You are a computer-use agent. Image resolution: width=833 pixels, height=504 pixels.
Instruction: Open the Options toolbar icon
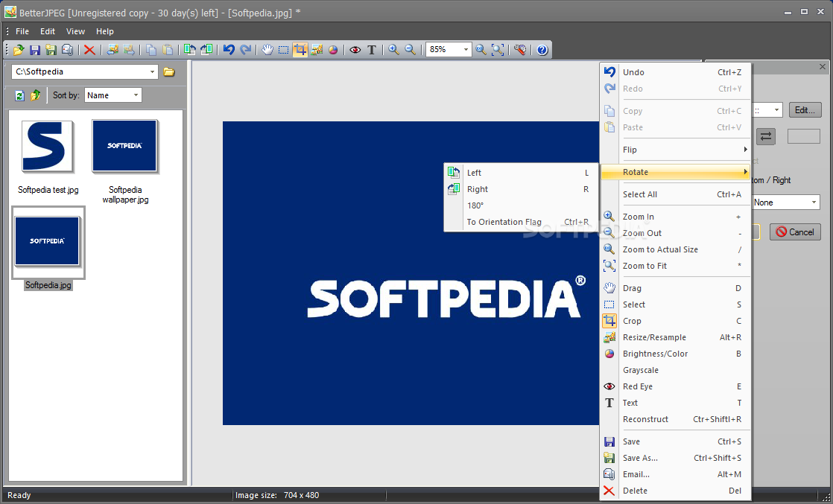tap(520, 50)
